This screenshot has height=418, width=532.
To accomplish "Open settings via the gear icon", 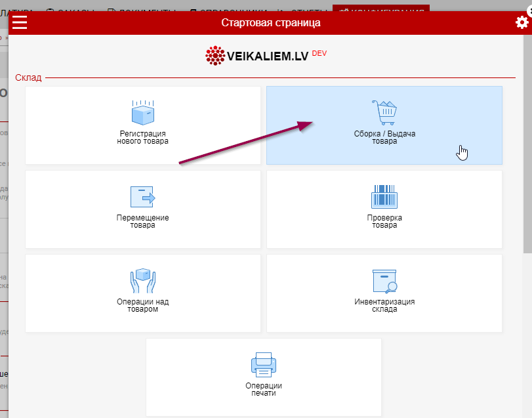I will click(522, 22).
